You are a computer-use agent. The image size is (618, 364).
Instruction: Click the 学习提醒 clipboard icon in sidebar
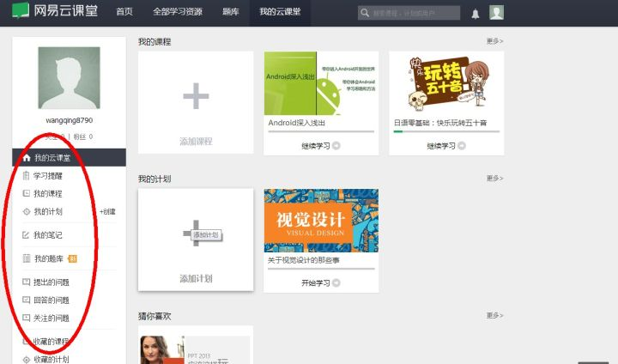[26, 176]
